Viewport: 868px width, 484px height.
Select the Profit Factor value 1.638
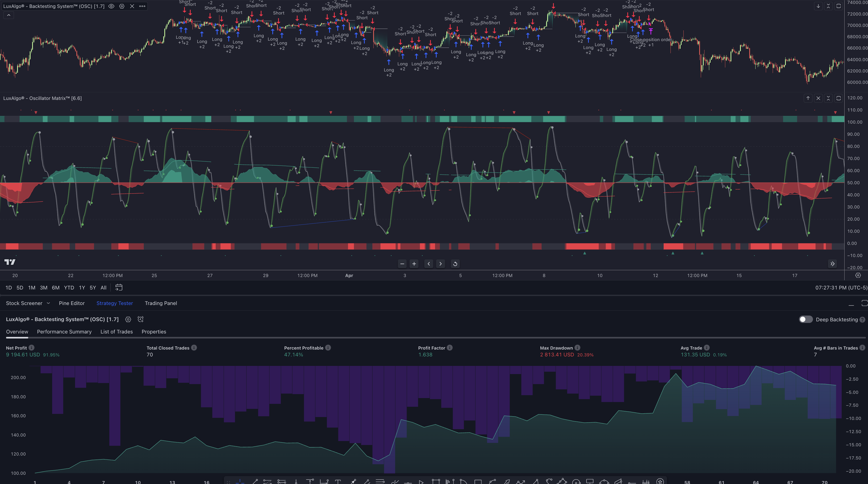tap(425, 355)
